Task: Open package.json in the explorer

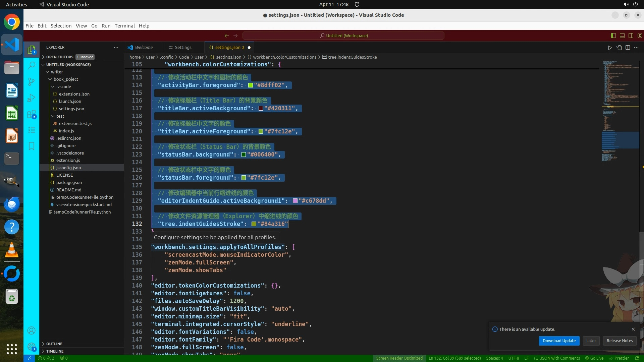Action: (69, 182)
